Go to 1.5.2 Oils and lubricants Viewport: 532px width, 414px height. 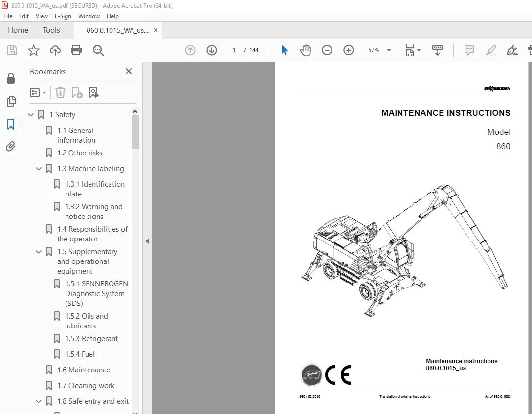(x=86, y=321)
